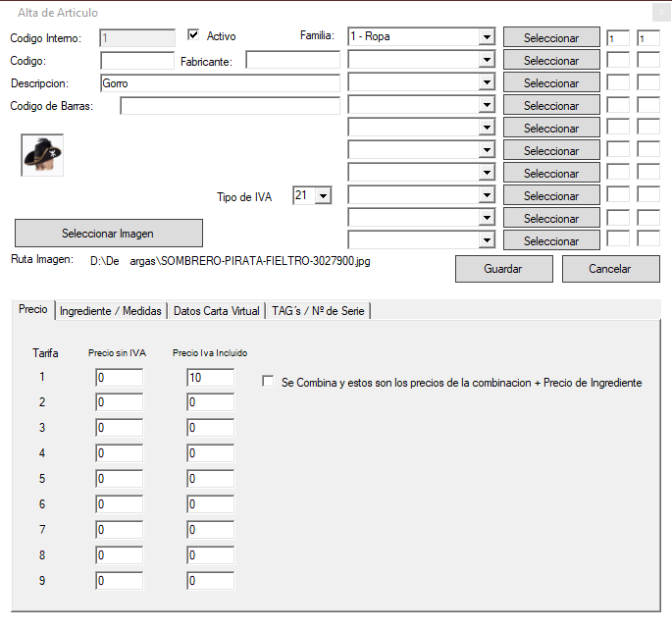Close the Alta de Articulo window
672x630 pixels.
661,13
